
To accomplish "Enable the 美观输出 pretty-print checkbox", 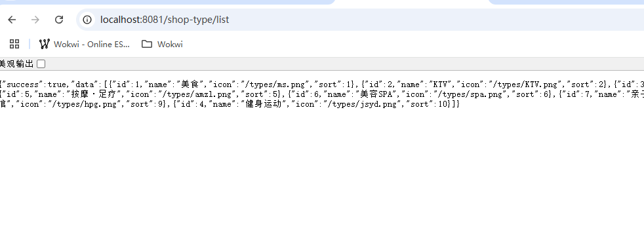I will pyautogui.click(x=41, y=64).
